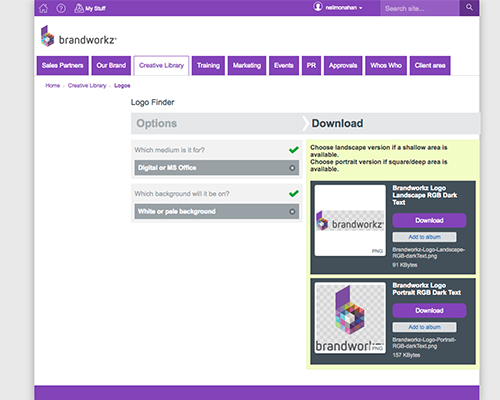This screenshot has width=500, height=400.
Task: Click the White or pale background option bar
Action: click(x=217, y=211)
